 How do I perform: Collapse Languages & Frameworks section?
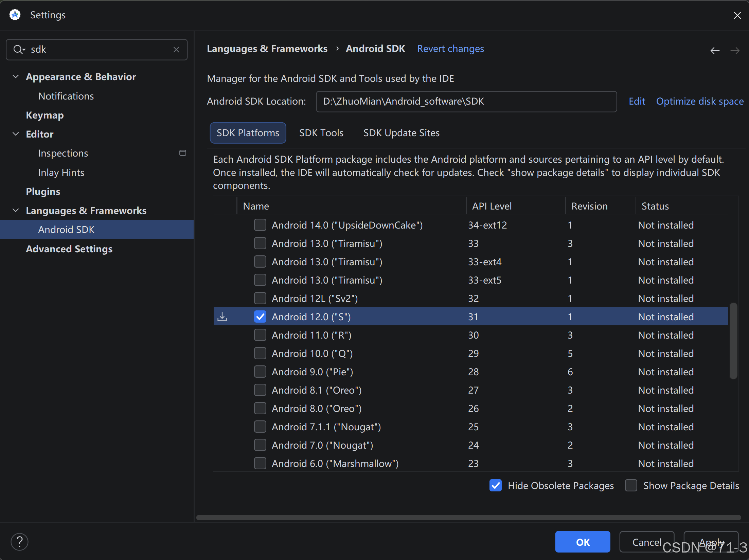[16, 211]
